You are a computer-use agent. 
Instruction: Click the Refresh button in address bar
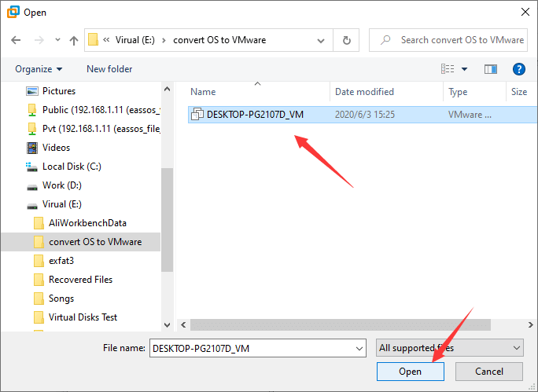click(x=346, y=40)
